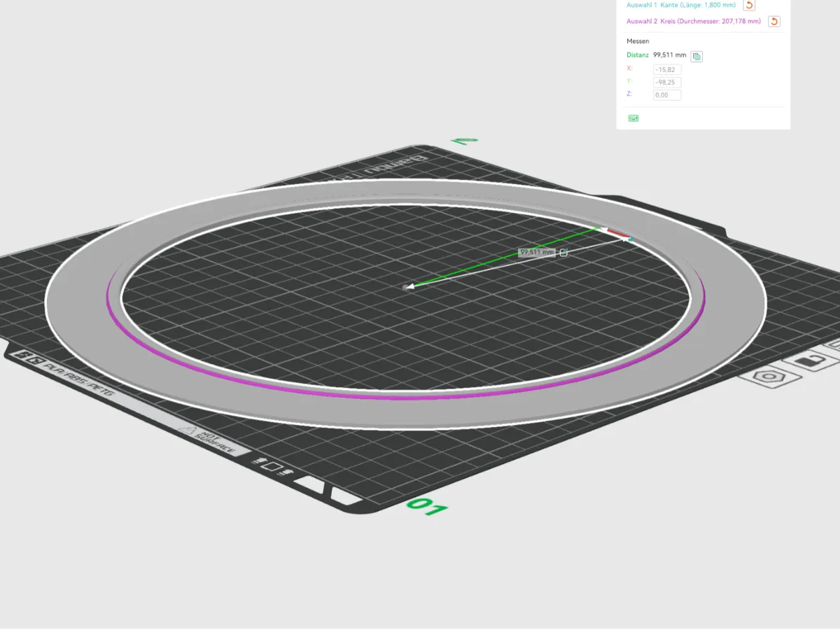Reset Auswahl 1 Kante selection
This screenshot has height=630, width=840.
(x=749, y=5)
